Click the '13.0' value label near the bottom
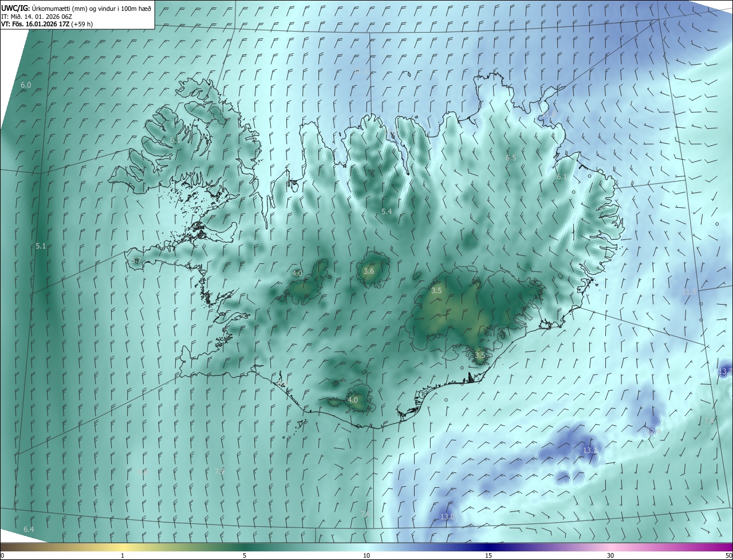Screen dimensions: 733x560 point(447,517)
